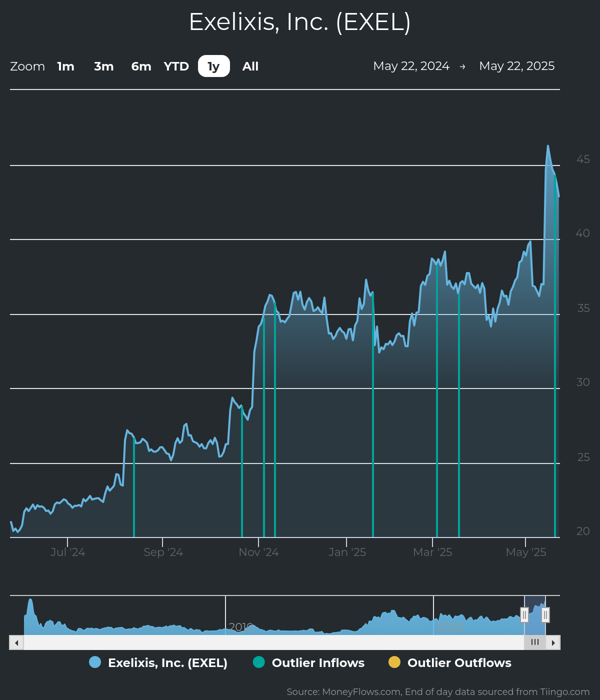Edit the May 22, 2025 end date

coord(517,66)
